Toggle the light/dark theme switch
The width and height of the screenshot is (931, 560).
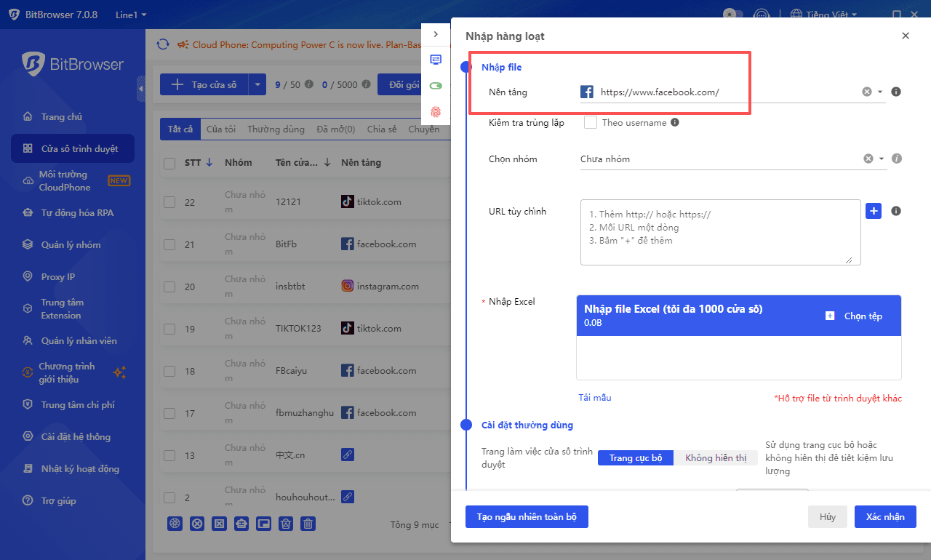point(732,15)
